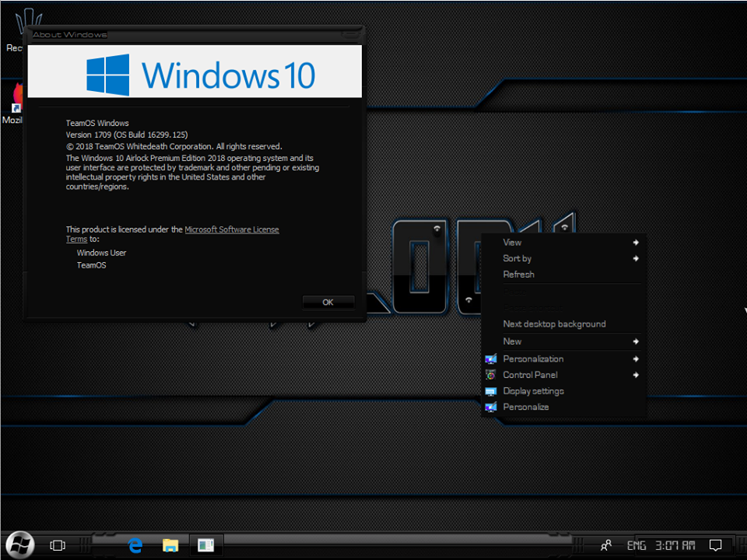Choose Sort by in the context menu
747x560 pixels.
pos(563,258)
